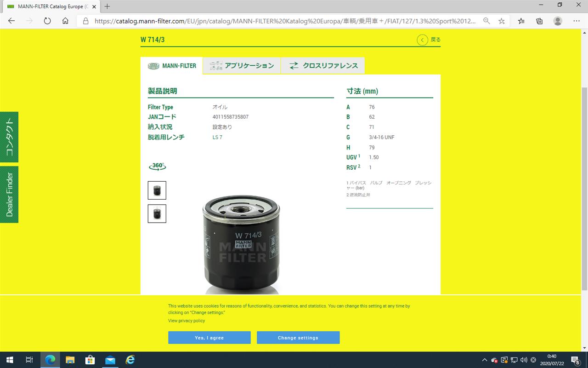The width and height of the screenshot is (588, 368).
Task: Open the Favorites list icon
Action: (521, 21)
